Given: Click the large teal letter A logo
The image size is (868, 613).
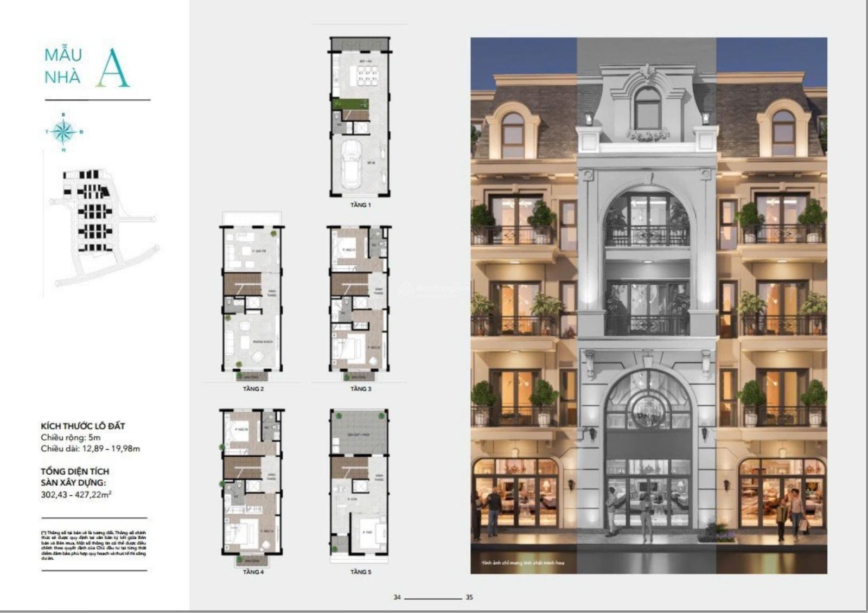Looking at the screenshot, I should [113, 69].
